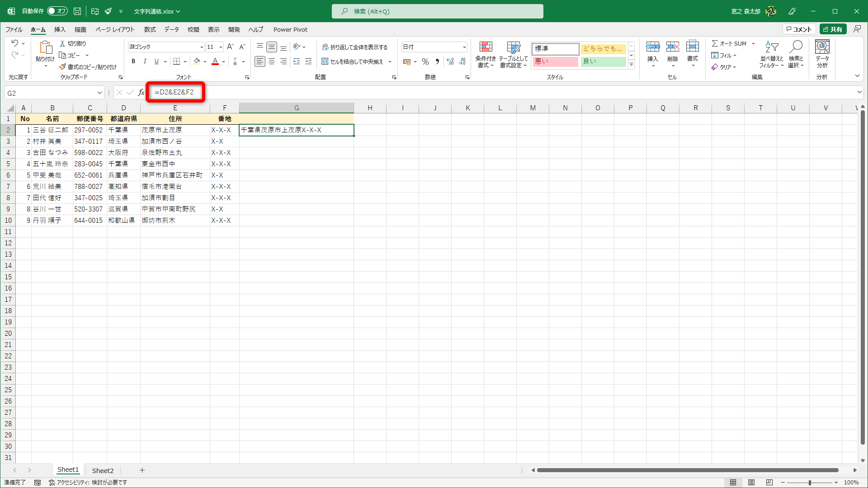Click the Borders icon
The width and height of the screenshot is (868, 488).
point(177,61)
